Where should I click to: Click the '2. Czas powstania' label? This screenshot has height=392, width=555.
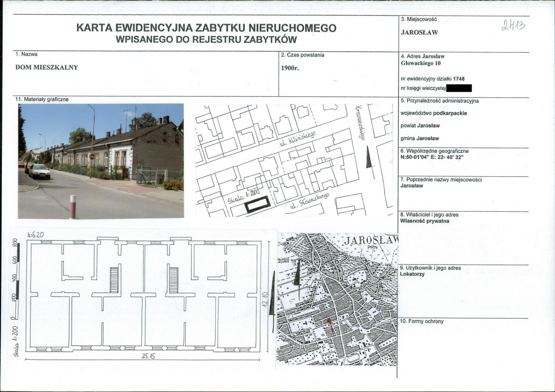pyautogui.click(x=303, y=55)
